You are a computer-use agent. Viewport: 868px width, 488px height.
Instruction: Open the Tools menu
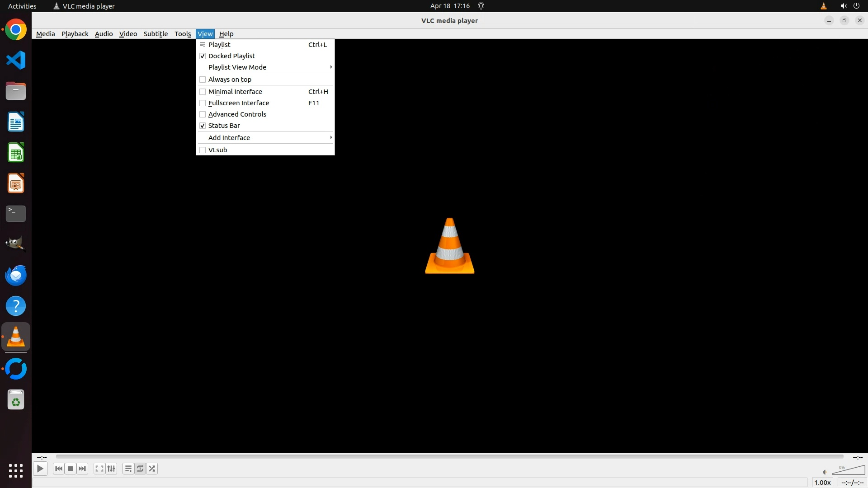pyautogui.click(x=183, y=34)
